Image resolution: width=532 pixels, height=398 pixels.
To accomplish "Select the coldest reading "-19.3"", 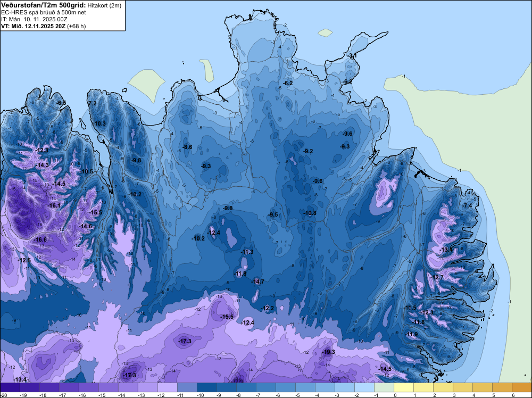I will 328,352.
